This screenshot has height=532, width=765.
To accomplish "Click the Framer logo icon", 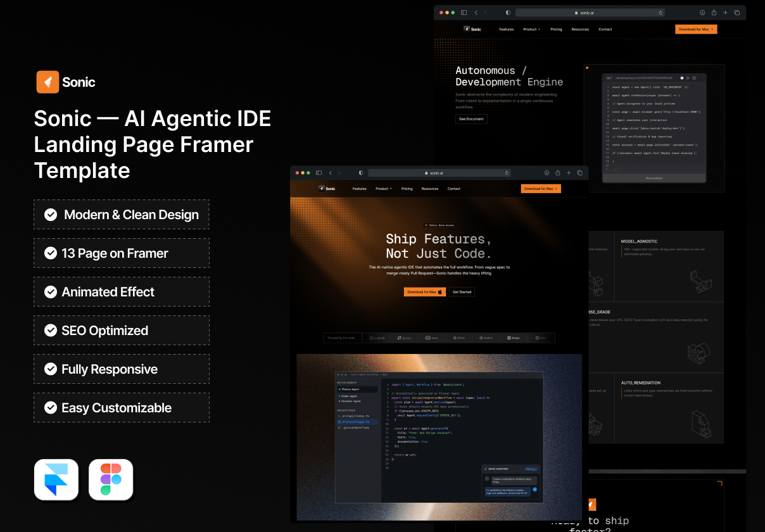I will coord(56,479).
